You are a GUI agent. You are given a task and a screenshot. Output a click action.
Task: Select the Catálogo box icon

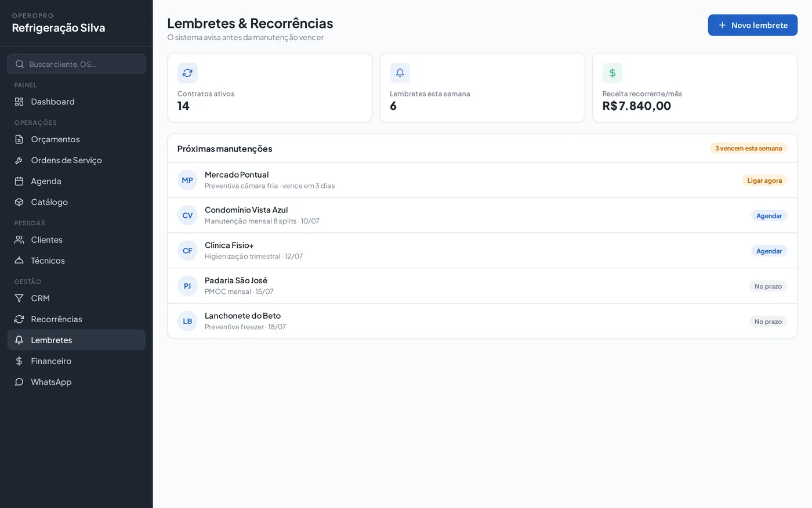click(19, 202)
